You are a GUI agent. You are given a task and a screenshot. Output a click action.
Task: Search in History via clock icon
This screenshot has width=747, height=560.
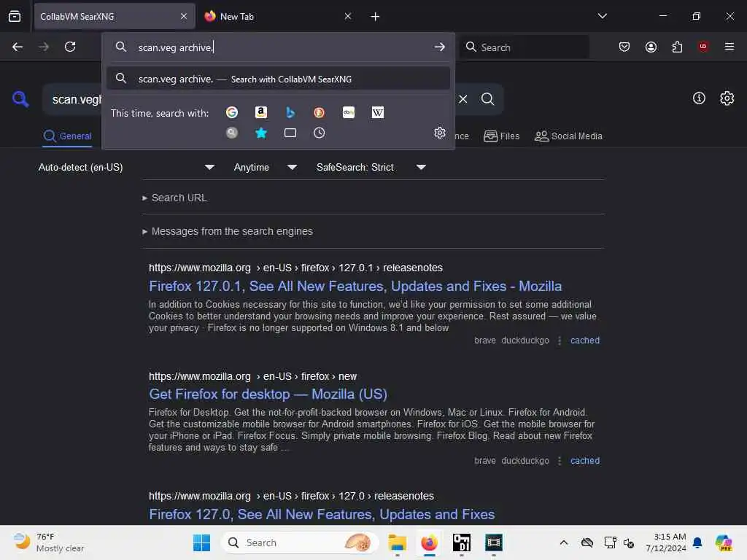pyautogui.click(x=320, y=133)
